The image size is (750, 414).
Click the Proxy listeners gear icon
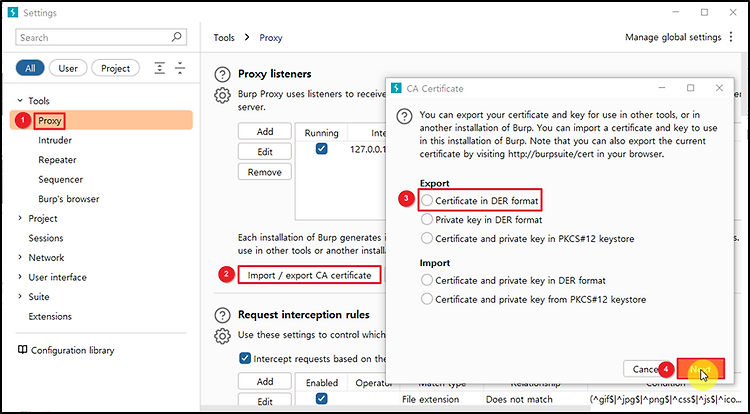[222, 95]
